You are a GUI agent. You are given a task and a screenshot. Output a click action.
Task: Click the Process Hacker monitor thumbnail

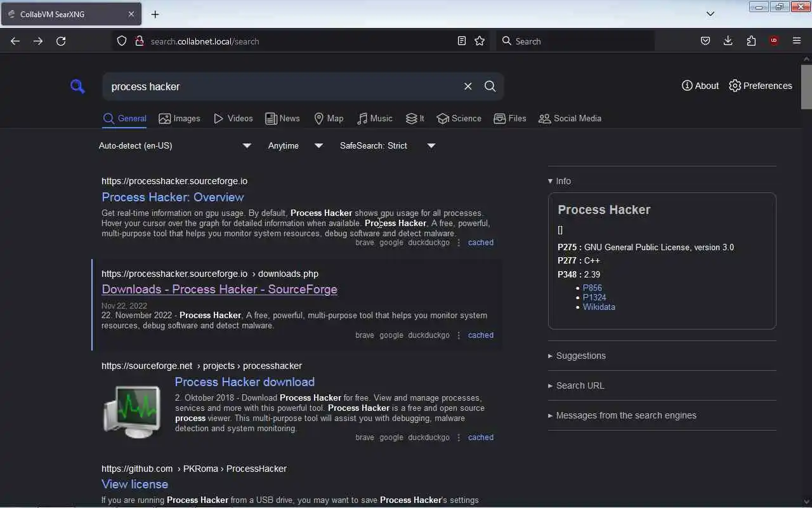coord(132,411)
